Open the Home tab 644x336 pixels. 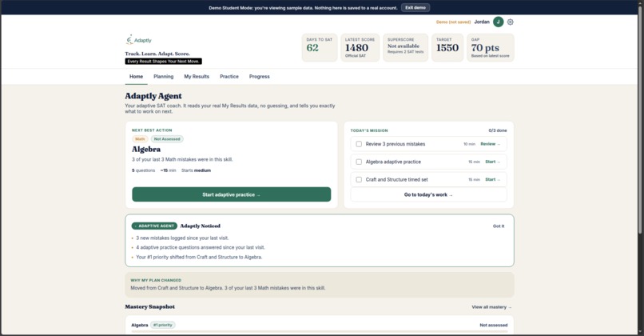pos(137,77)
